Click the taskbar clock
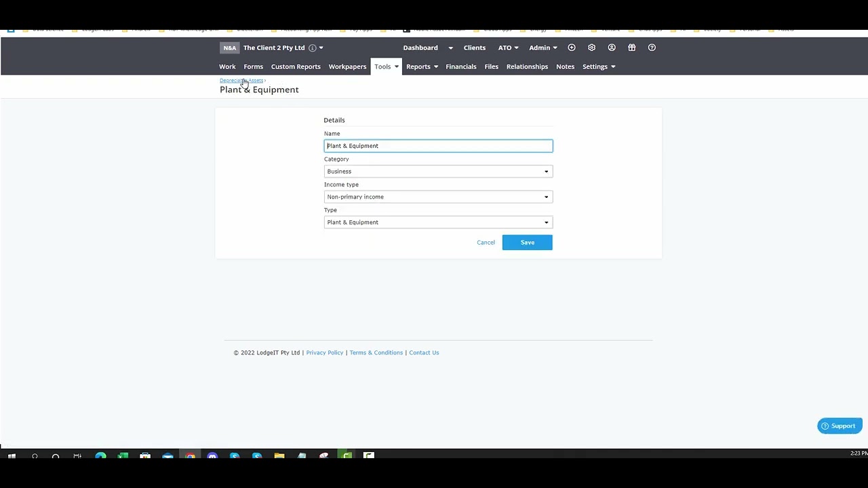 point(859,453)
